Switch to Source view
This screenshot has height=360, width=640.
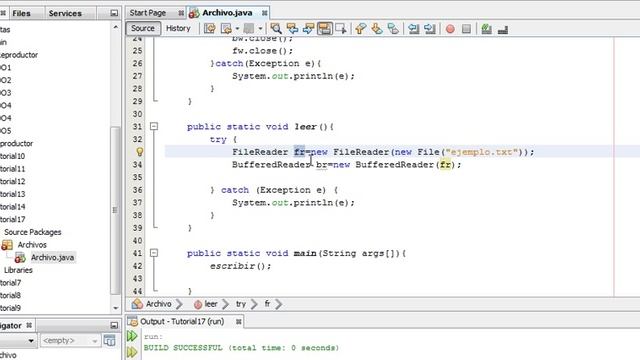tap(143, 29)
